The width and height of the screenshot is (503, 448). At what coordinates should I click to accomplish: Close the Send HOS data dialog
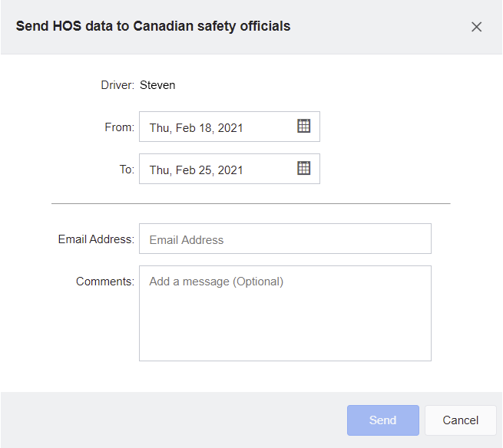tap(476, 27)
